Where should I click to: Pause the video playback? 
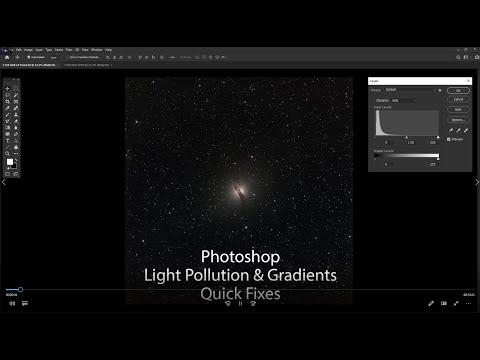pyautogui.click(x=240, y=303)
